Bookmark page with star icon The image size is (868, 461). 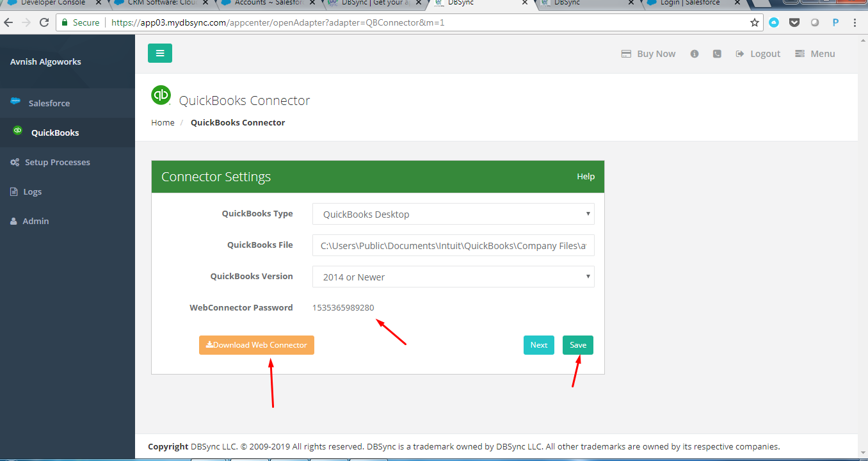(755, 22)
